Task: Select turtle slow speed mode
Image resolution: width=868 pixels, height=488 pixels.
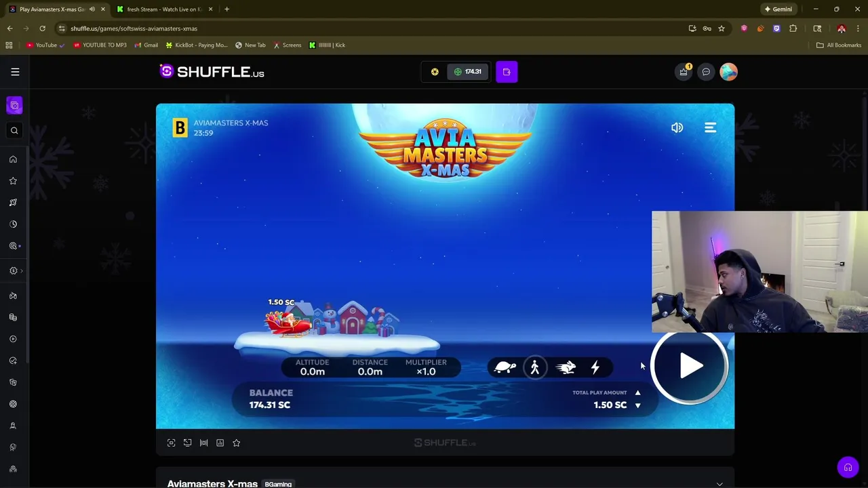Action: point(505,367)
